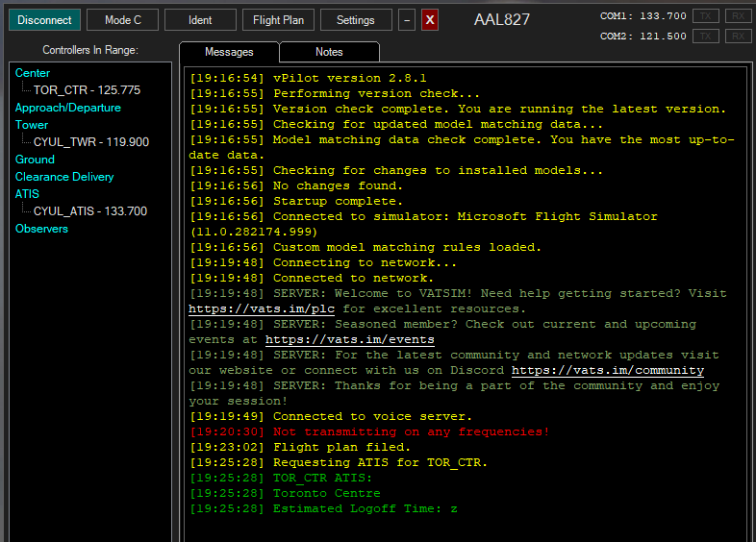Toggle COM2 RX indicator
The height and width of the screenshot is (542, 756).
[738, 37]
